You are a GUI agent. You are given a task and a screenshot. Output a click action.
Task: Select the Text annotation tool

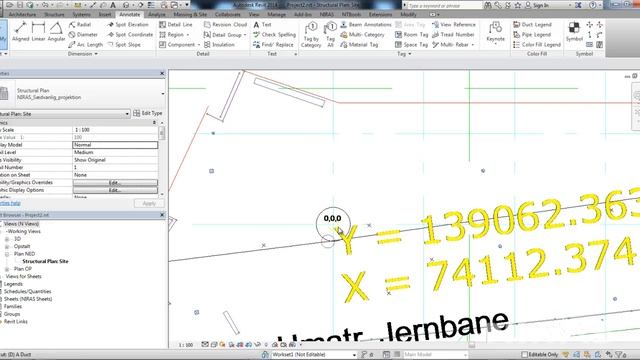(x=262, y=24)
